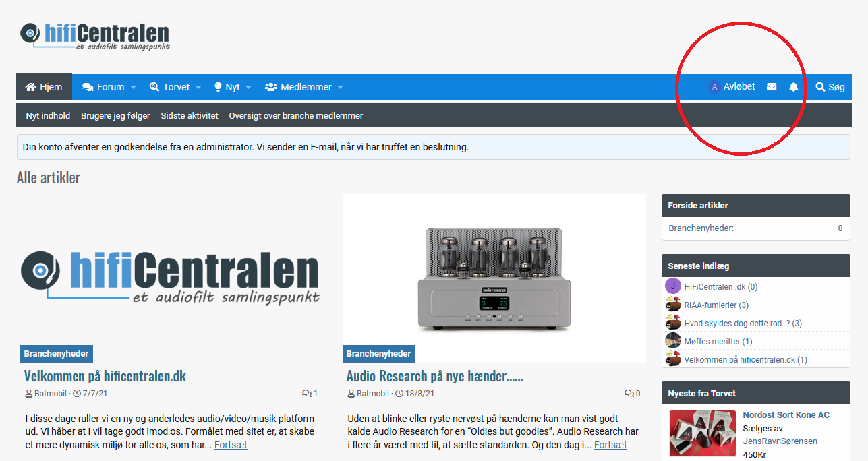The height and width of the screenshot is (461, 868).
Task: Click Branchenyheder article count 8
Action: pyautogui.click(x=840, y=228)
